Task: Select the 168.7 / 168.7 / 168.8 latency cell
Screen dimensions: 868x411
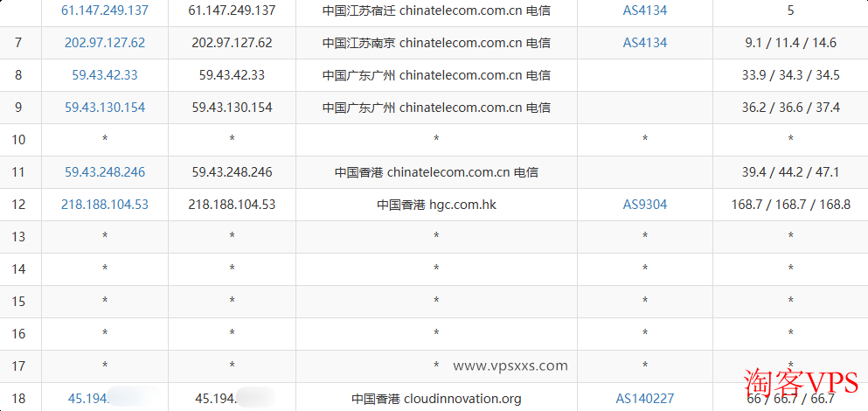Action: (790, 205)
